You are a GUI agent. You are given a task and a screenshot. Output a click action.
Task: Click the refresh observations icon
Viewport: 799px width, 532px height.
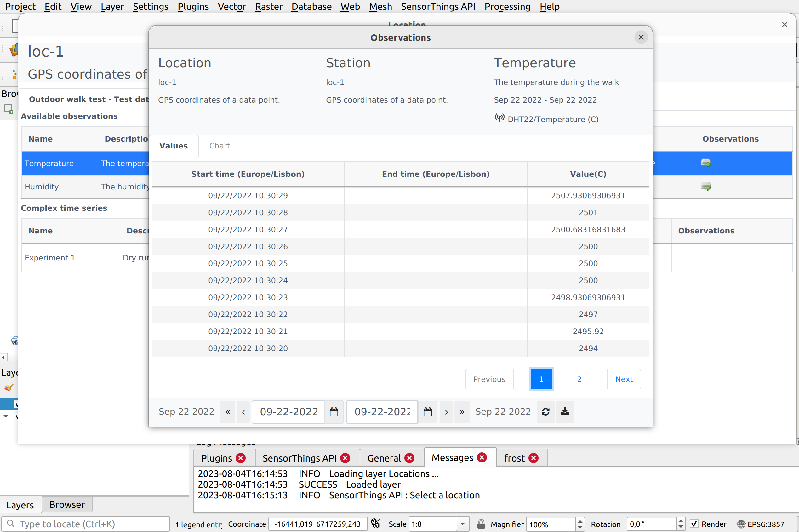coord(545,412)
